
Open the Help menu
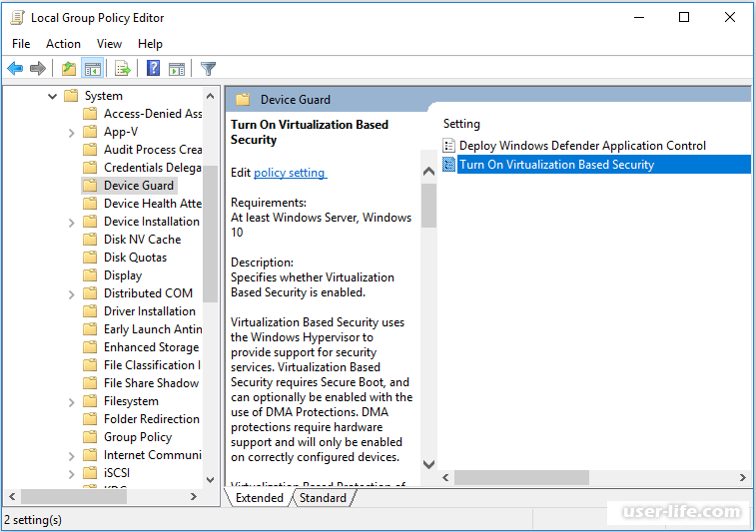pyautogui.click(x=150, y=44)
